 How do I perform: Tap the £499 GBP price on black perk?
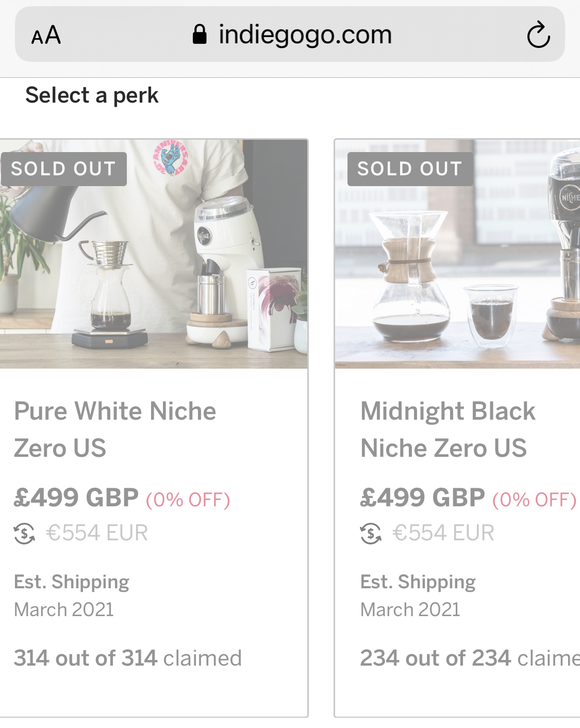(x=423, y=498)
